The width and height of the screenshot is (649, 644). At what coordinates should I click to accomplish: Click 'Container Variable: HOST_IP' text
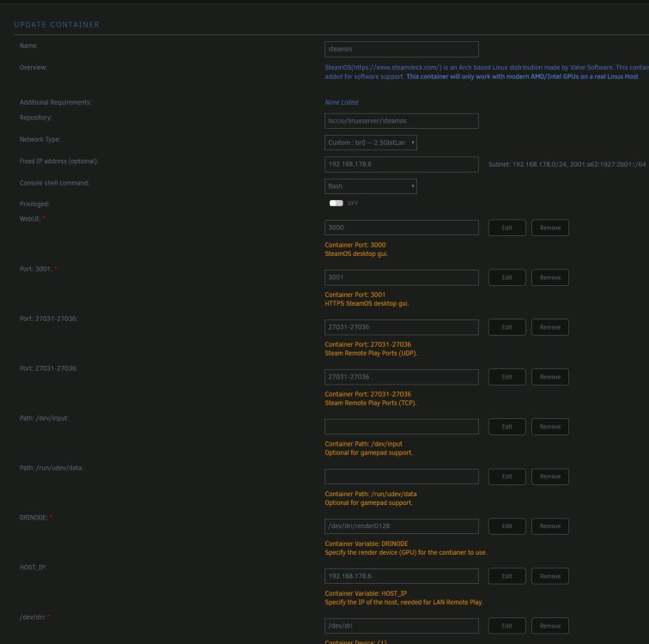pyautogui.click(x=366, y=593)
